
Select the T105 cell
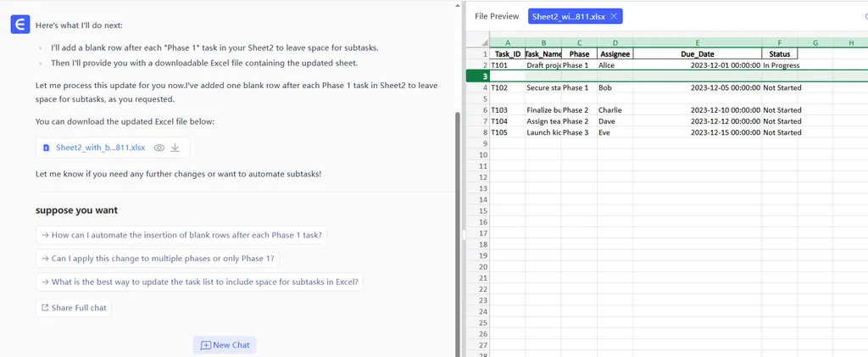pyautogui.click(x=507, y=132)
